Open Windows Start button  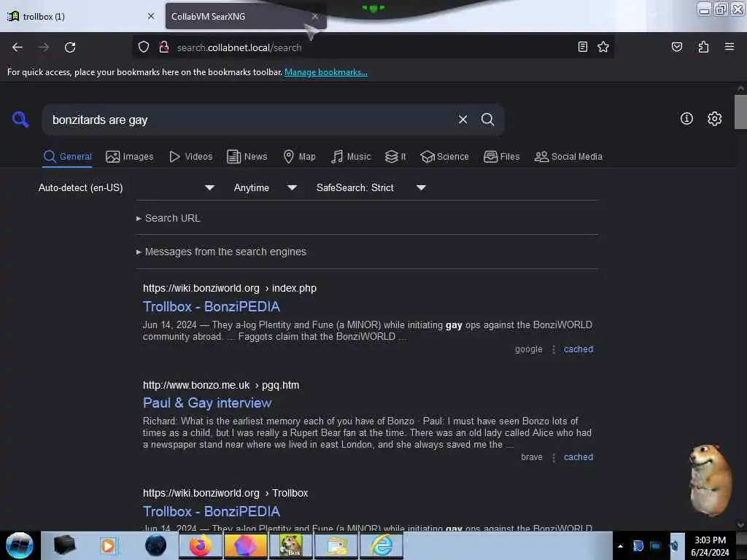pyautogui.click(x=20, y=545)
